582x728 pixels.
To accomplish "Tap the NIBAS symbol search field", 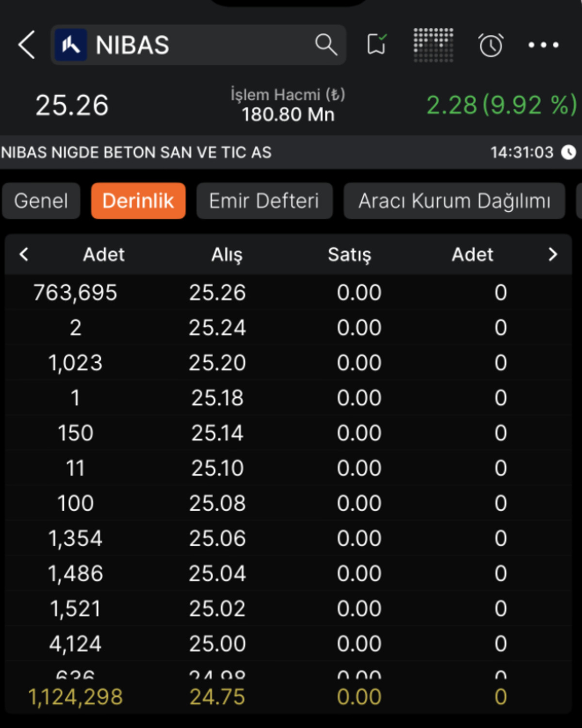I will point(198,45).
